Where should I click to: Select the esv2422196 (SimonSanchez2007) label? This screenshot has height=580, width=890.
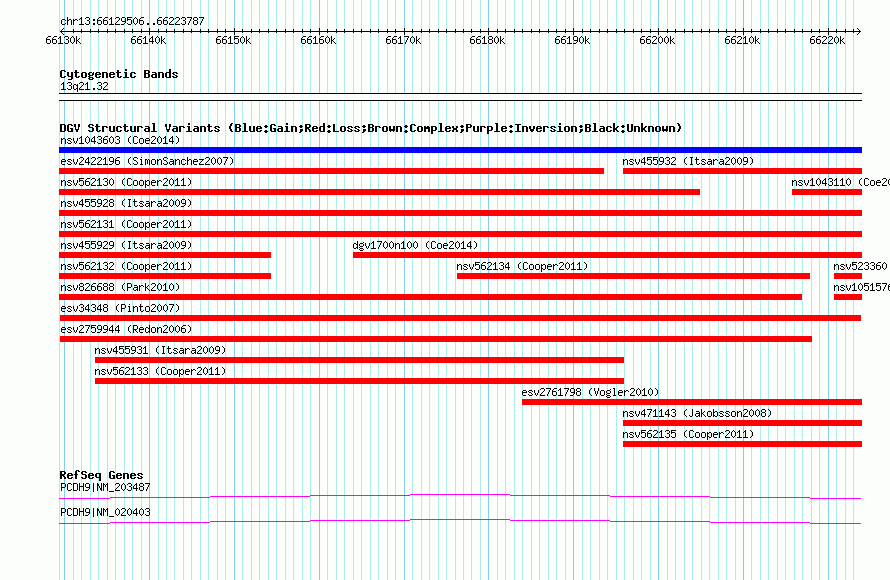coord(147,161)
